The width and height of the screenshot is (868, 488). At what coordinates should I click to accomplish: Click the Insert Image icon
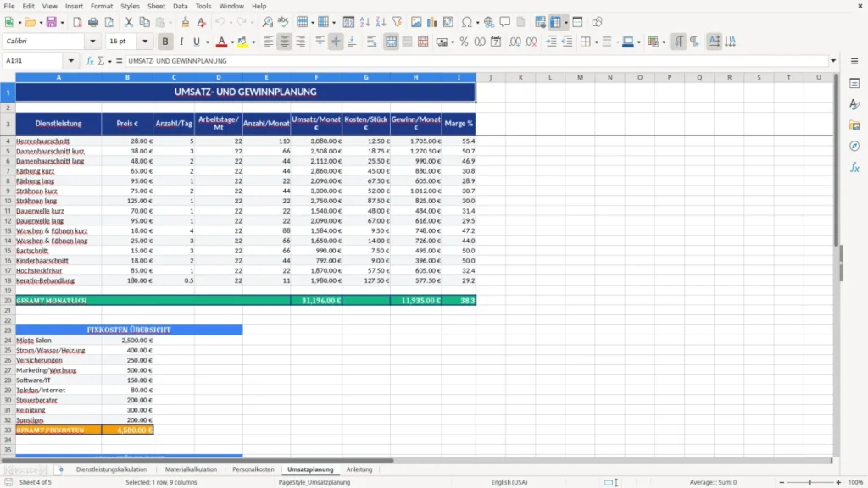coord(416,22)
